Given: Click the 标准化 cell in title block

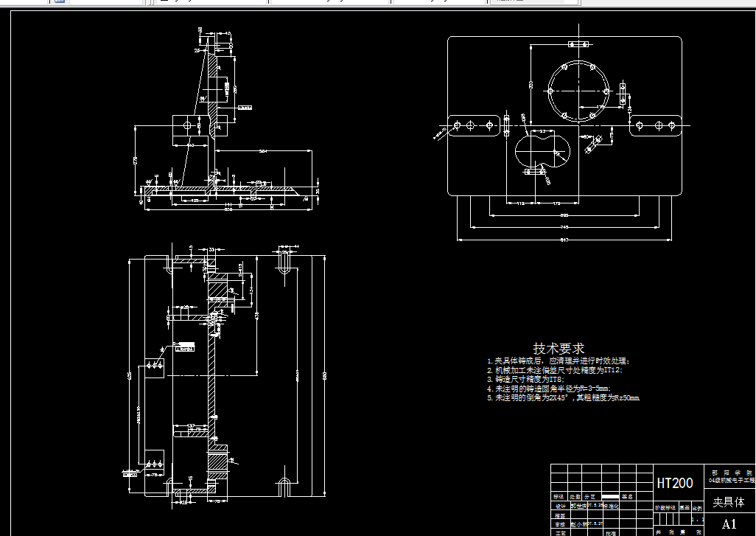Looking at the screenshot, I should [611, 507].
